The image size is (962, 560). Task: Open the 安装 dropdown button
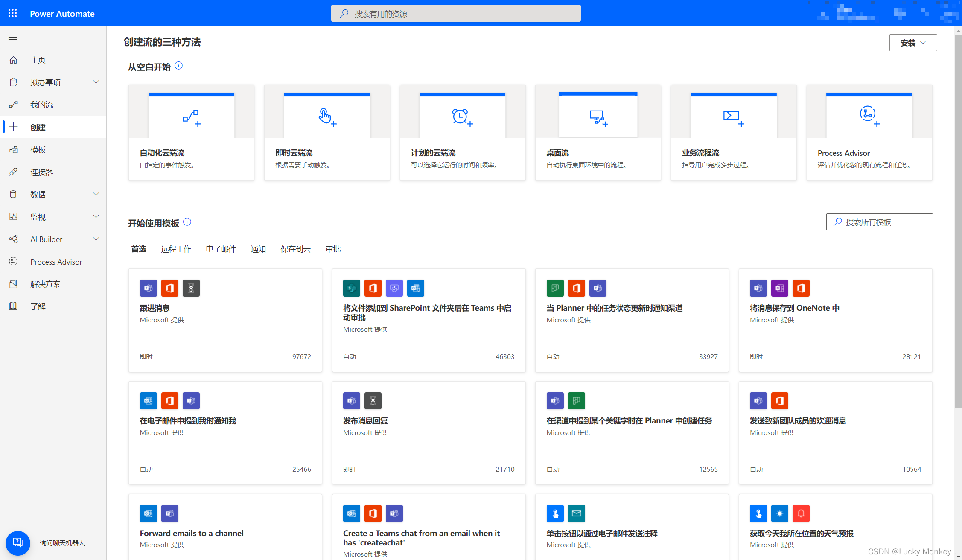913,43
